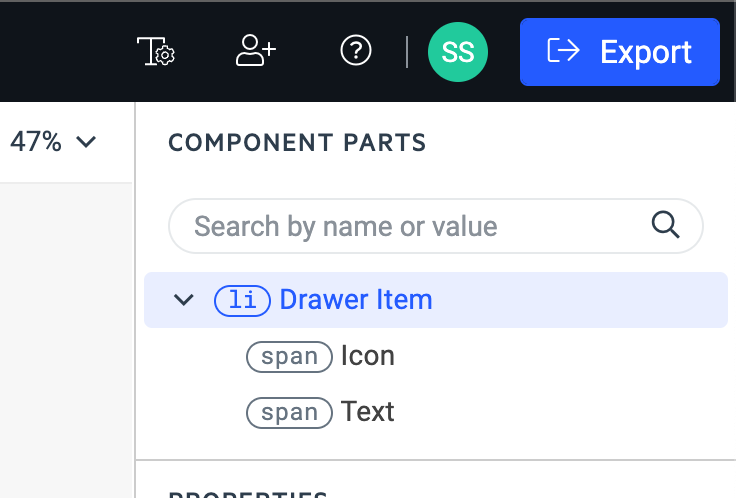This screenshot has height=498, width=736.
Task: Click the blue Export button
Action: point(620,52)
